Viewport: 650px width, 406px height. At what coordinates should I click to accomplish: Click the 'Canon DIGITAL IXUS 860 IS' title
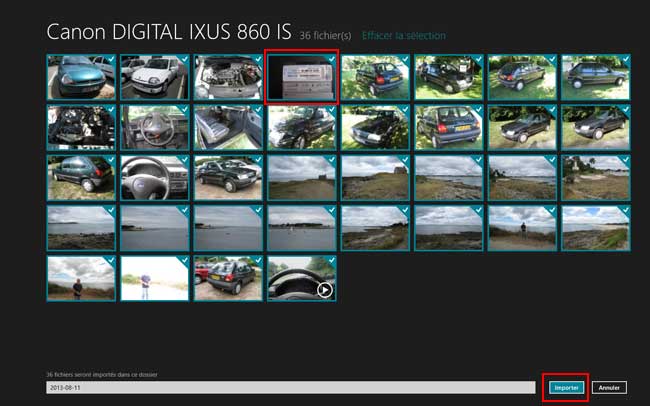point(169,32)
